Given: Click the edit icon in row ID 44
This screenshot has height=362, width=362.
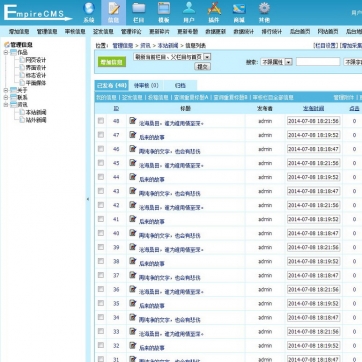Looking at the screenshot, I should point(133,177).
